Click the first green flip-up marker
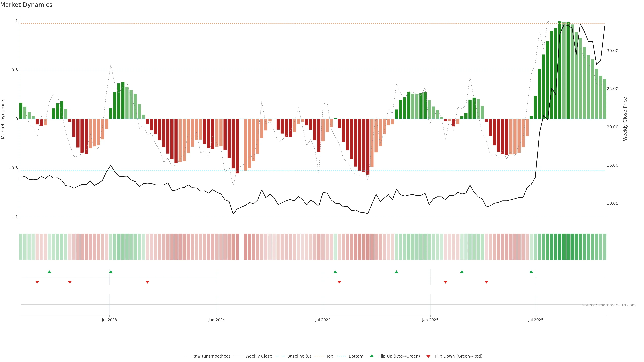 (x=49, y=272)
